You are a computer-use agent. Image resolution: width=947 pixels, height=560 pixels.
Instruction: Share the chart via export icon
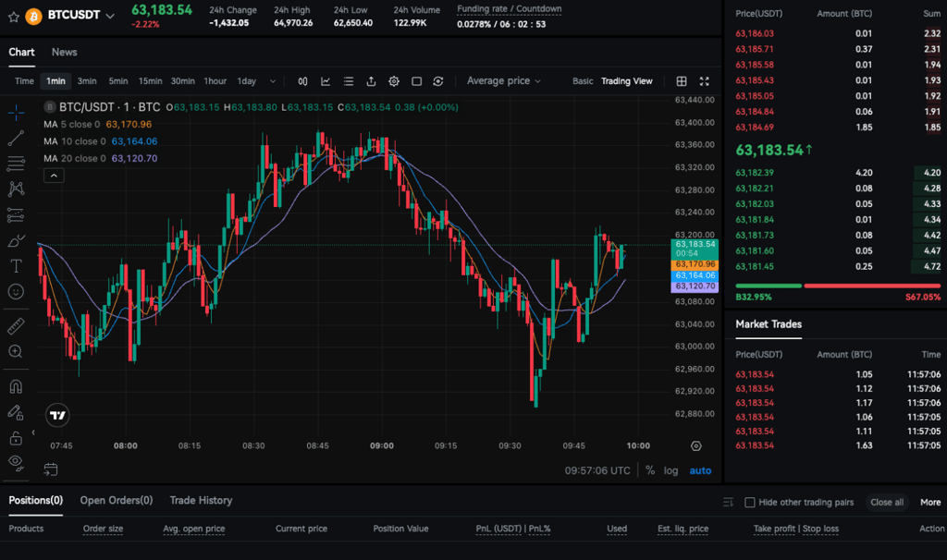pos(371,81)
